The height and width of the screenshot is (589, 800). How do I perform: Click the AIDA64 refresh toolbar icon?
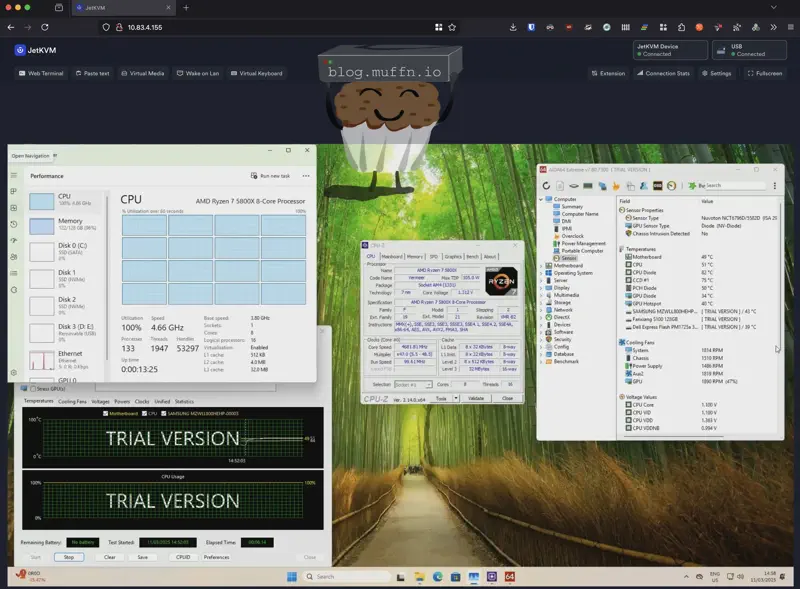[x=547, y=186]
